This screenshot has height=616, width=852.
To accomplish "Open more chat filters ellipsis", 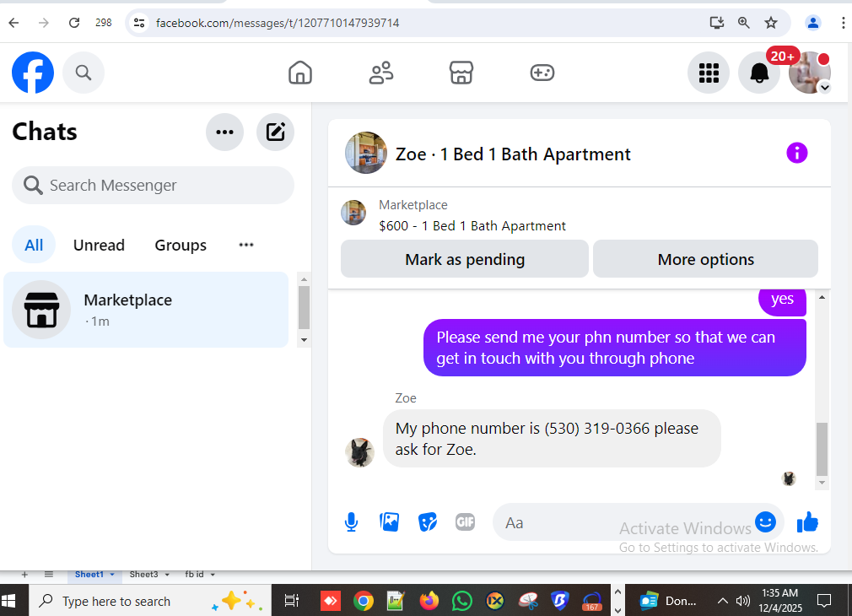I will tap(246, 245).
